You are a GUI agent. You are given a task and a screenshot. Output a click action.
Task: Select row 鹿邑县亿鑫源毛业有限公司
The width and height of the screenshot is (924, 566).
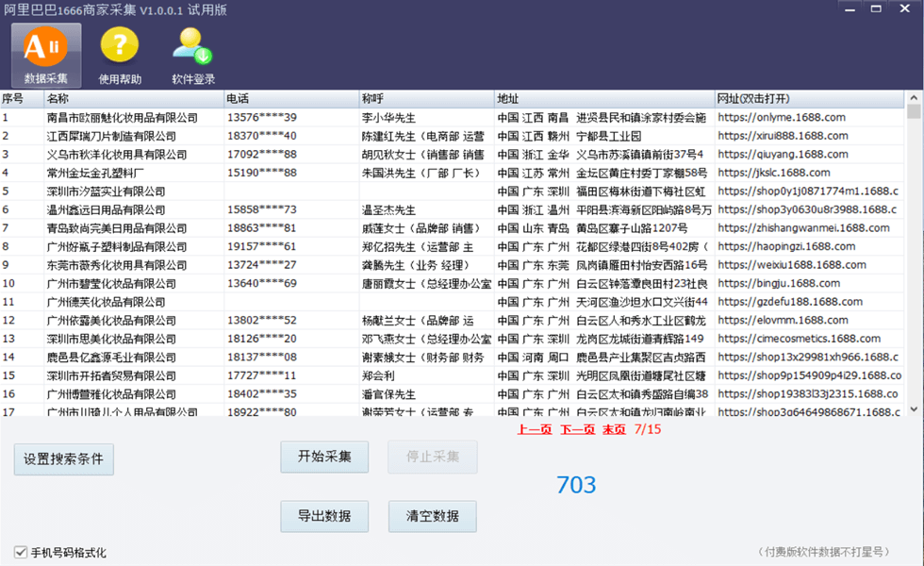452,358
